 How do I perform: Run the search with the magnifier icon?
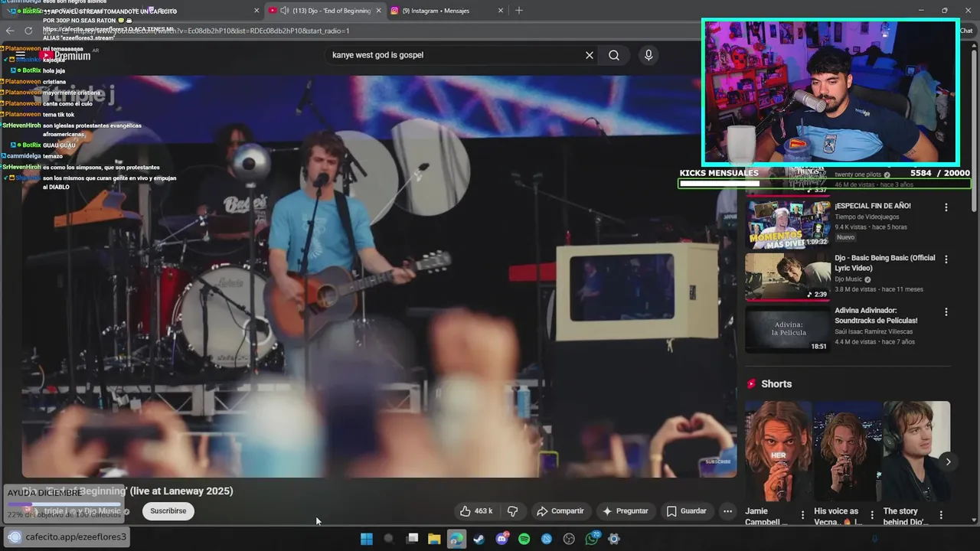point(614,55)
